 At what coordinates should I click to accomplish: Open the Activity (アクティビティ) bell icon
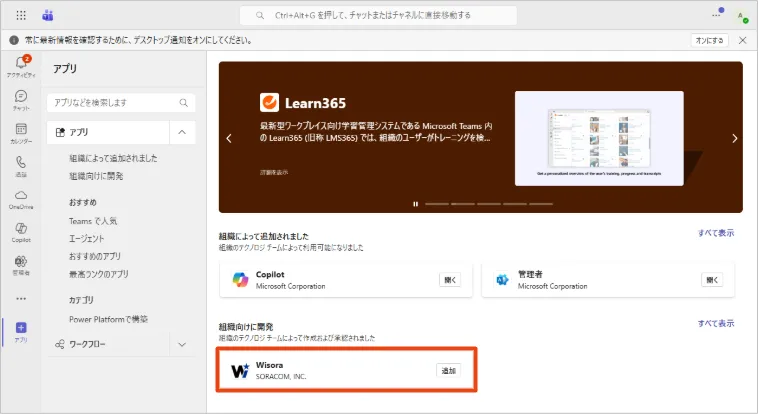tap(21, 66)
